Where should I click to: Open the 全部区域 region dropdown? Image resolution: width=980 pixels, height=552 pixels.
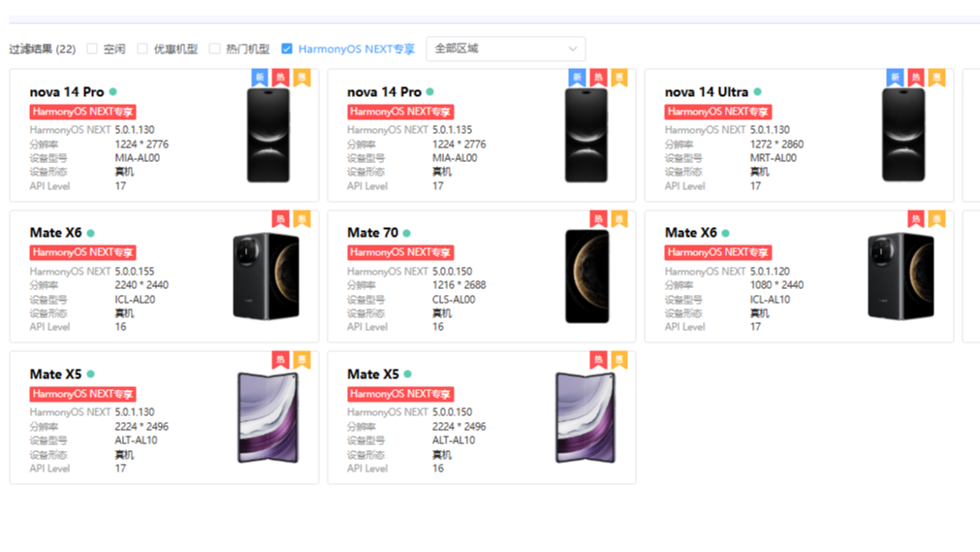[x=505, y=49]
